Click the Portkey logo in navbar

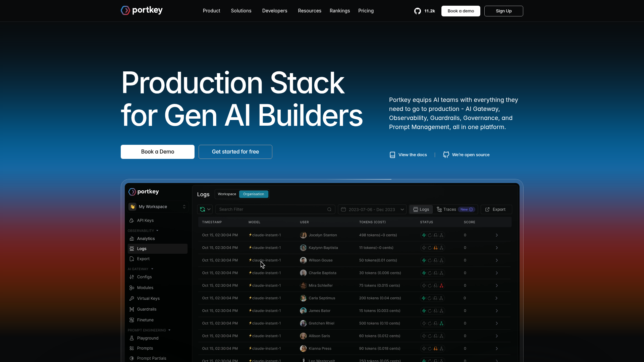click(x=142, y=10)
